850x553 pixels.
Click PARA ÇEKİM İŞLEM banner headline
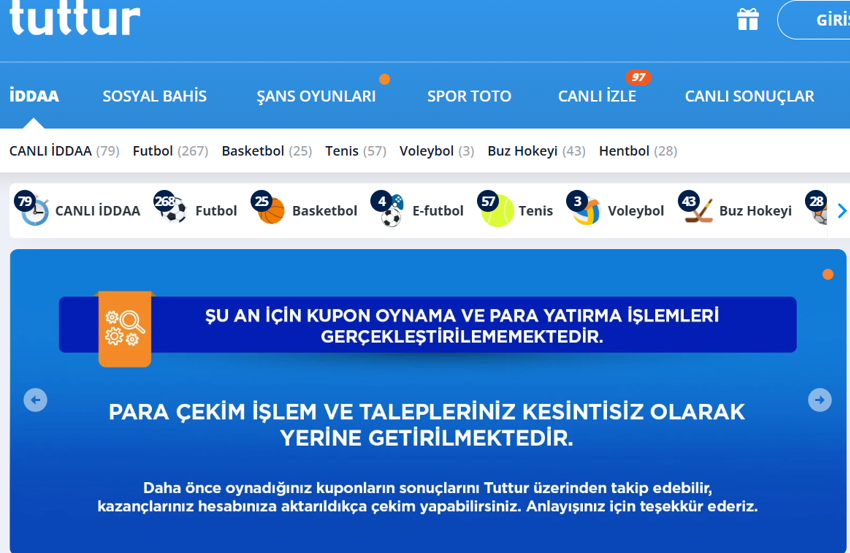tap(427, 425)
